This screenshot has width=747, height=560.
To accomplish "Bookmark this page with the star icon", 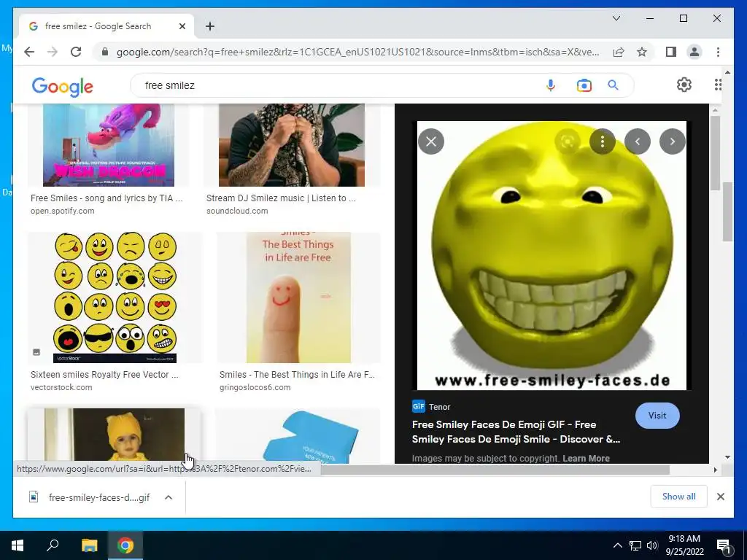I will click(x=642, y=52).
